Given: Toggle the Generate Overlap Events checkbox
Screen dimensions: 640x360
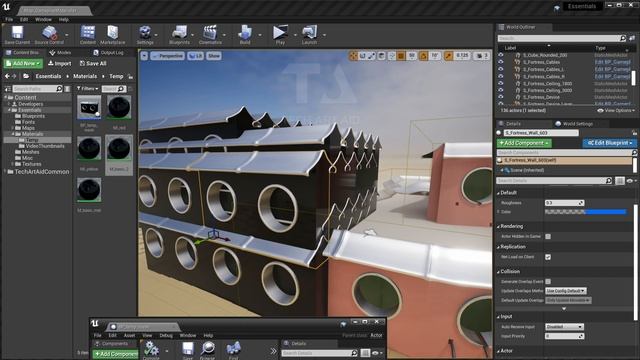Looking at the screenshot, I should point(548,282).
